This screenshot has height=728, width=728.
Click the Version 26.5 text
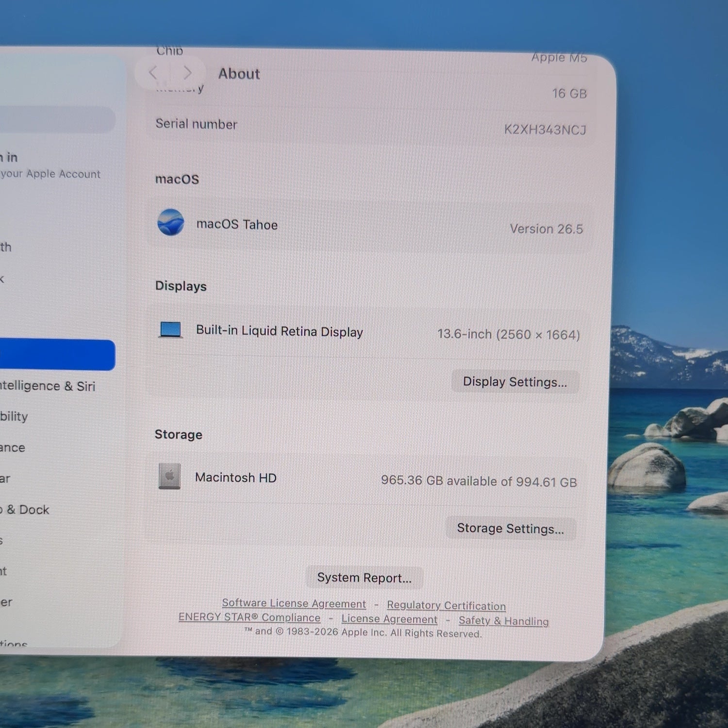click(x=546, y=229)
